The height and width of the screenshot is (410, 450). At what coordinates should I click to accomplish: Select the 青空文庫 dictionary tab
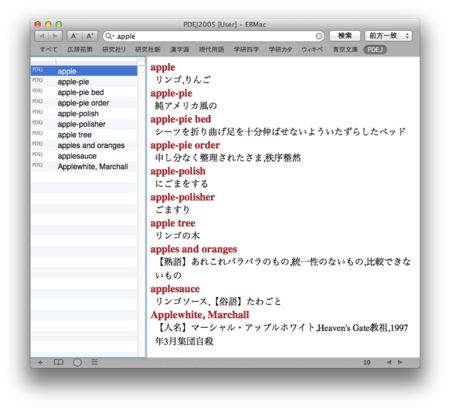click(x=345, y=50)
